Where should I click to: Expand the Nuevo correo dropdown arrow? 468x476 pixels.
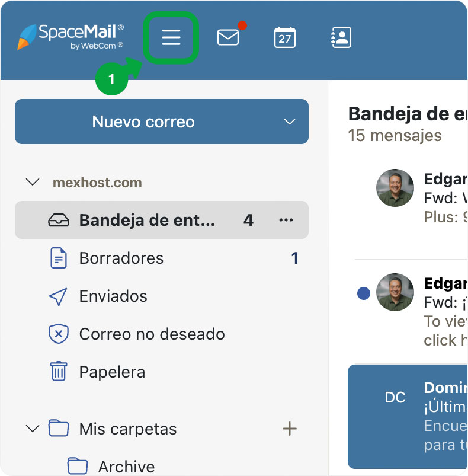pyautogui.click(x=289, y=122)
